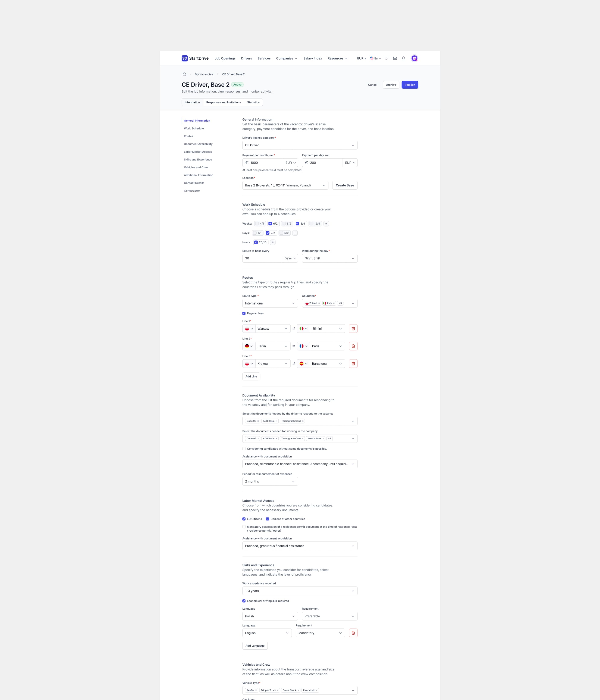This screenshot has height=700, width=600.
Task: Switch to the Statistics tab
Action: (x=253, y=102)
